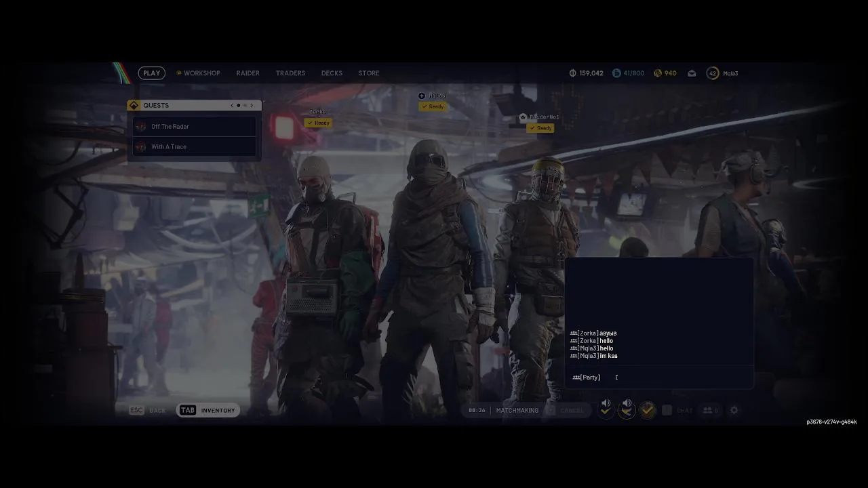Open the DECKS tab
The image size is (868, 488).
(332, 73)
